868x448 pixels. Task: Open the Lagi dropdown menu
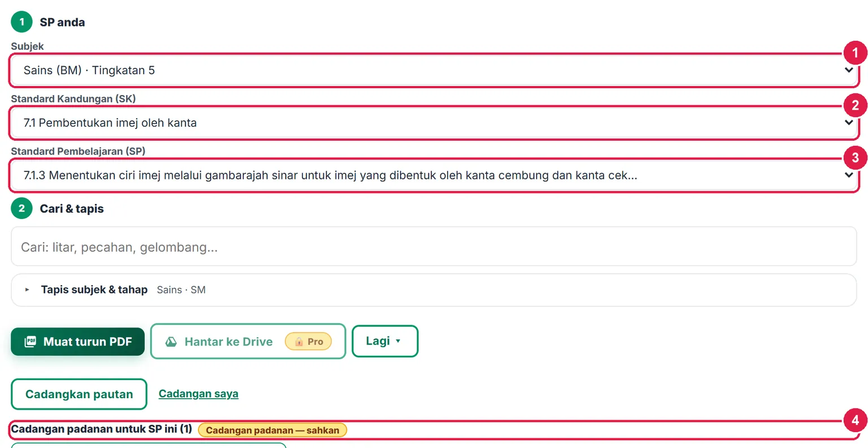[x=385, y=341]
